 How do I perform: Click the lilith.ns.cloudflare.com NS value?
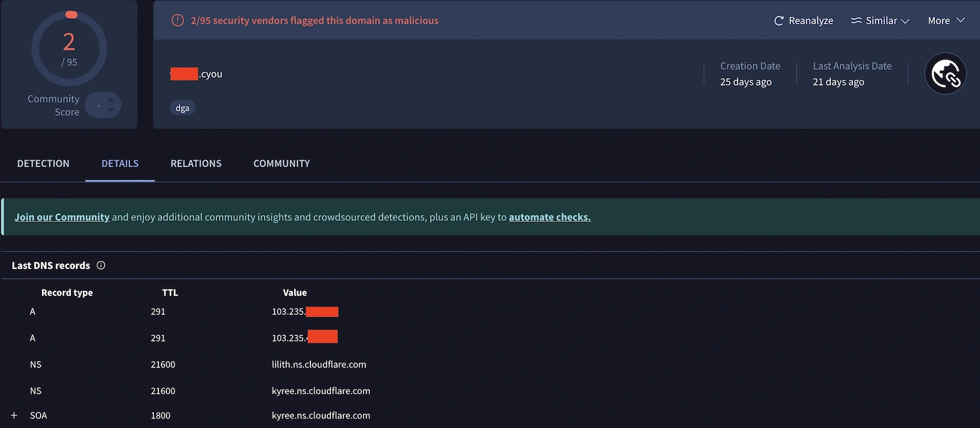319,364
